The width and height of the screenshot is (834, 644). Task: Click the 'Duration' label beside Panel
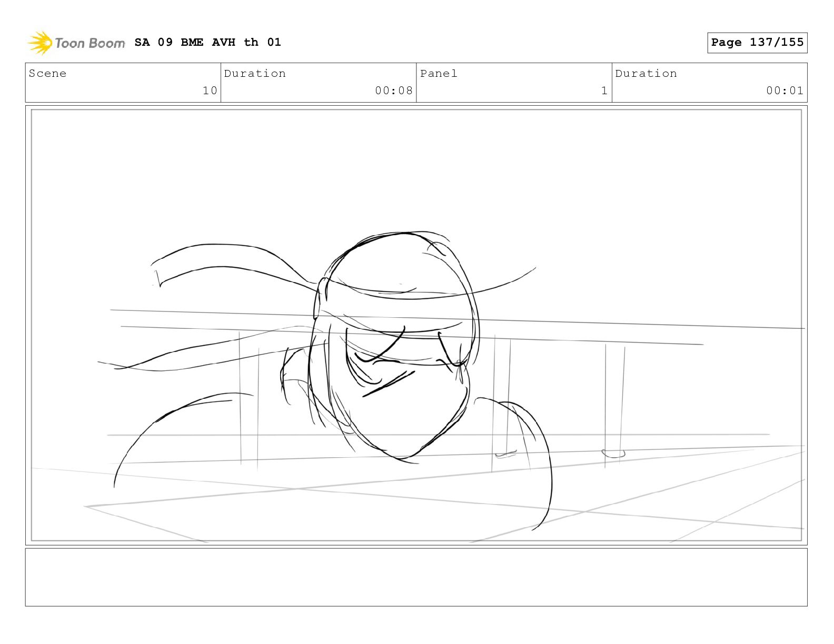pyautogui.click(x=646, y=73)
